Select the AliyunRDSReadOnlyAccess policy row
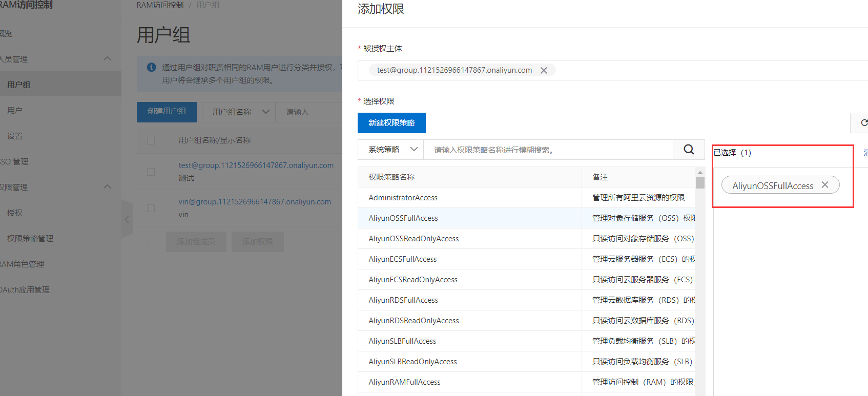The height and width of the screenshot is (396, 868). coord(526,321)
